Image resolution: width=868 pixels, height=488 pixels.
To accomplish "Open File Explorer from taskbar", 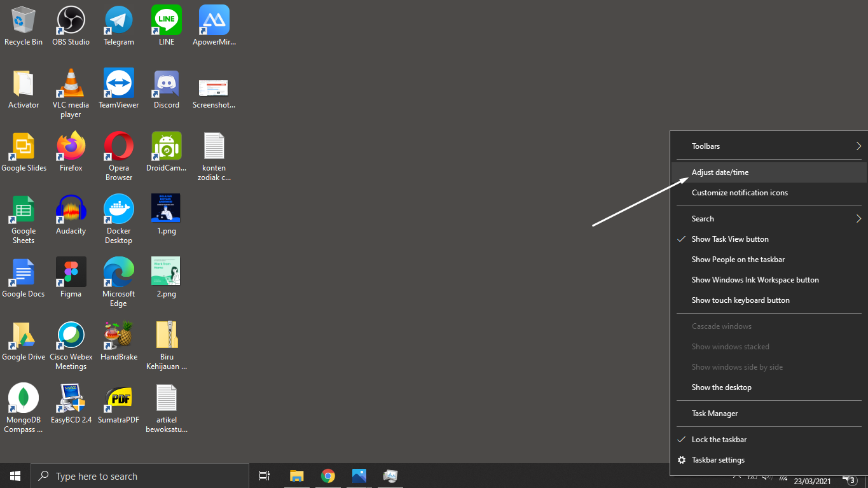I will point(297,476).
